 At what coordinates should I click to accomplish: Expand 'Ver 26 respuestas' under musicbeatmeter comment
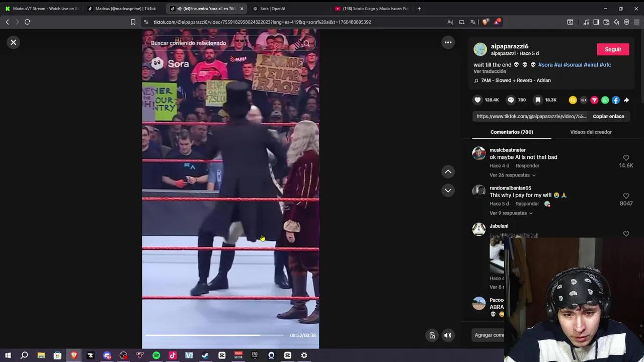[x=512, y=175]
